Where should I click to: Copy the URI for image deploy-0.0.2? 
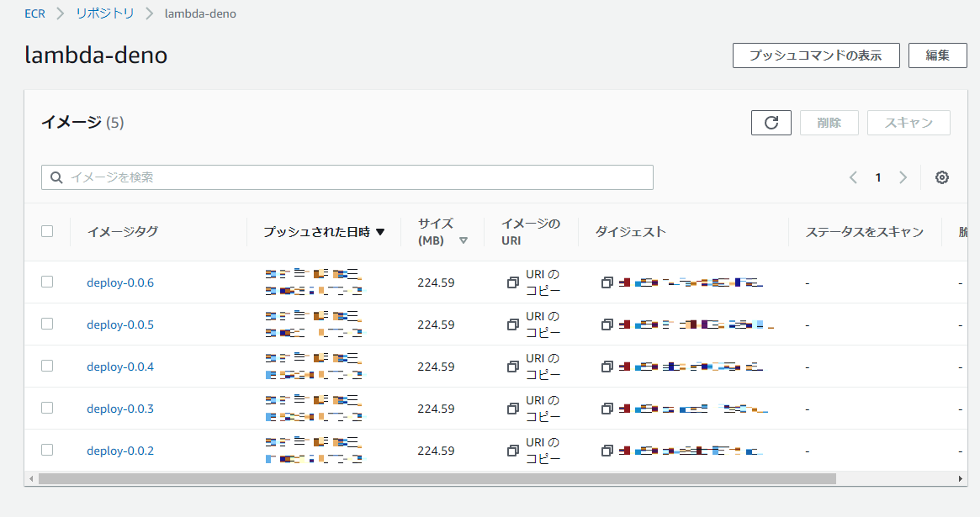pyautogui.click(x=512, y=451)
